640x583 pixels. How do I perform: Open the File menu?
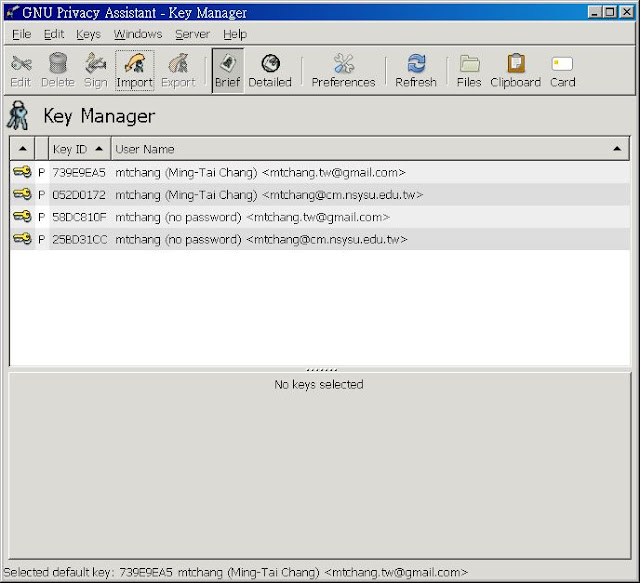22,34
